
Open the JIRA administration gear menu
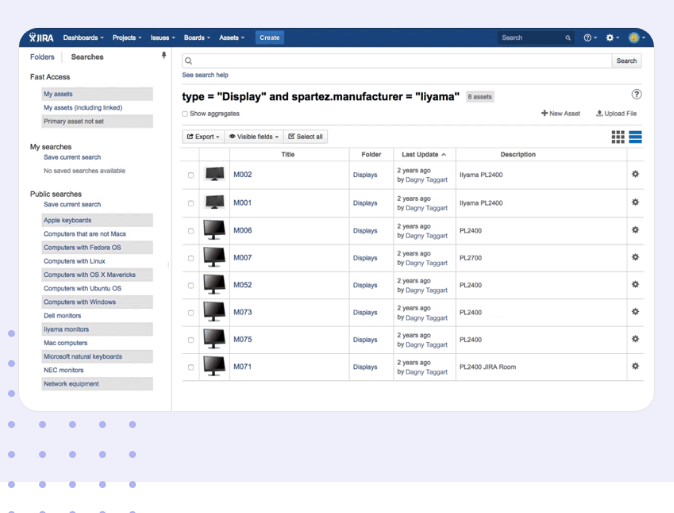[611, 38]
